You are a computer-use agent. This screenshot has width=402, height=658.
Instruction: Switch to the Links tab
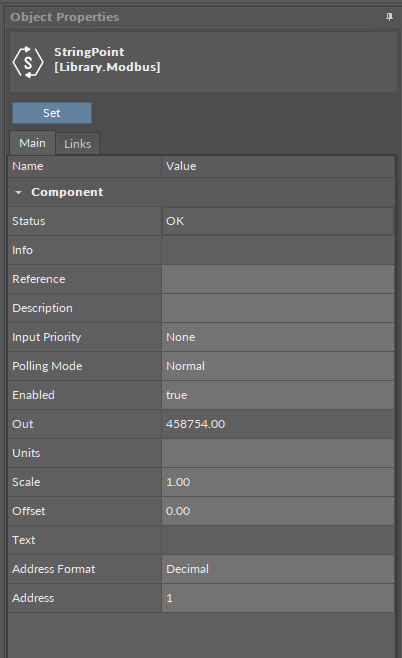pyautogui.click(x=78, y=144)
